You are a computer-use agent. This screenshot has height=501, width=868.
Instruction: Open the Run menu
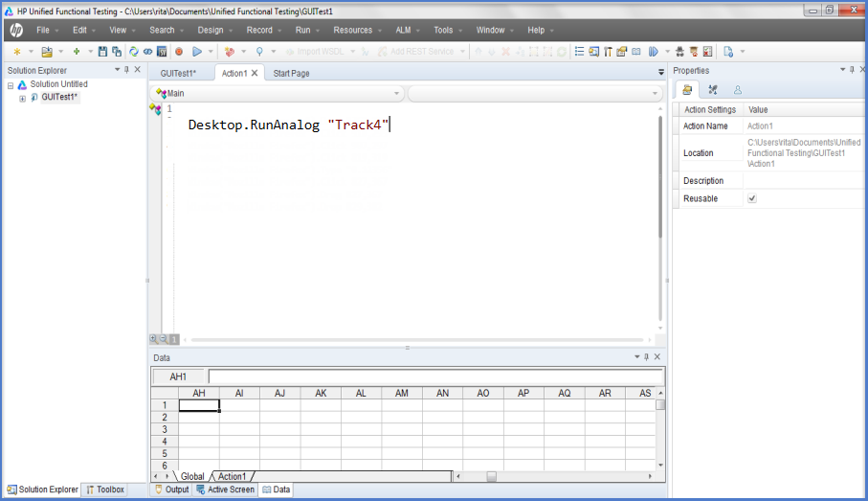tap(302, 30)
